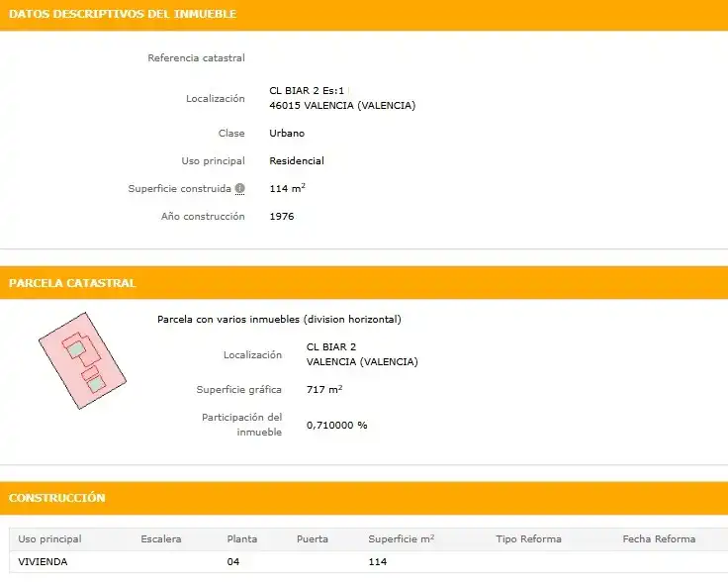Select the Superficie gráfica value 717 m²
The width and height of the screenshot is (728, 582).
[324, 389]
